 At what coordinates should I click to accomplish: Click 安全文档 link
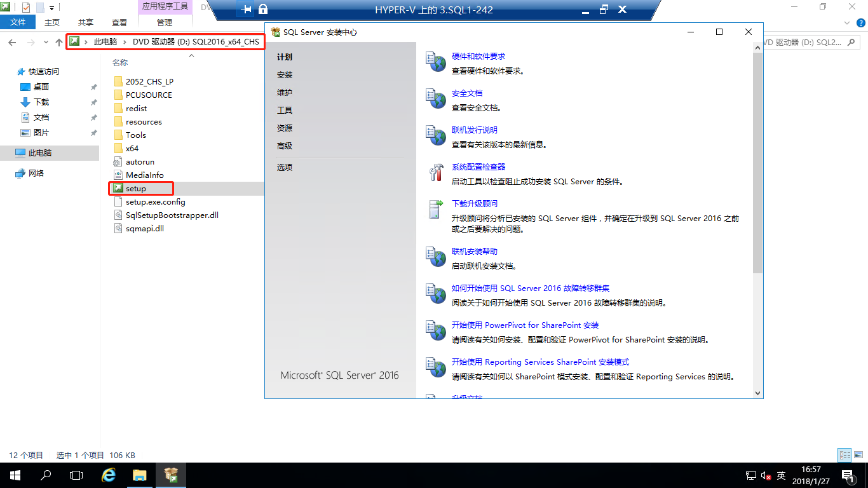pyautogui.click(x=467, y=93)
